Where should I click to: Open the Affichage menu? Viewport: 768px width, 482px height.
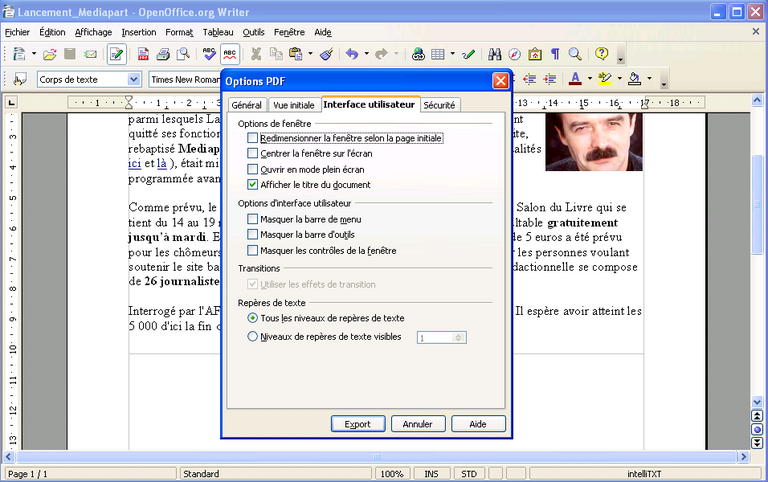[93, 32]
